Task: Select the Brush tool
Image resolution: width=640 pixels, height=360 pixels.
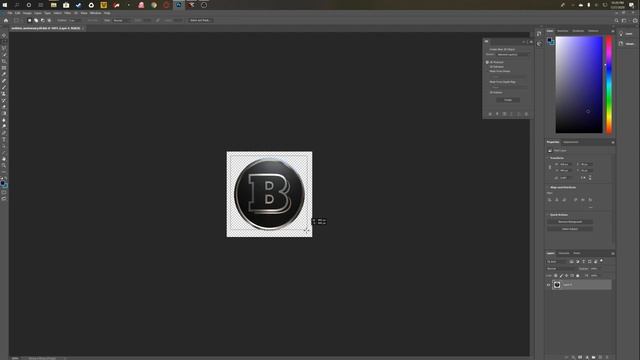Action: click(4, 87)
